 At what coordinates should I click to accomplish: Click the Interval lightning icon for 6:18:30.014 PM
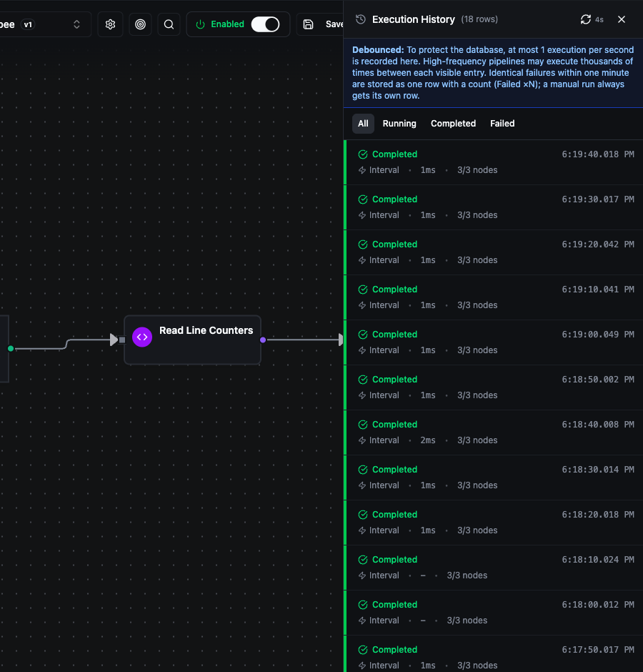(362, 485)
